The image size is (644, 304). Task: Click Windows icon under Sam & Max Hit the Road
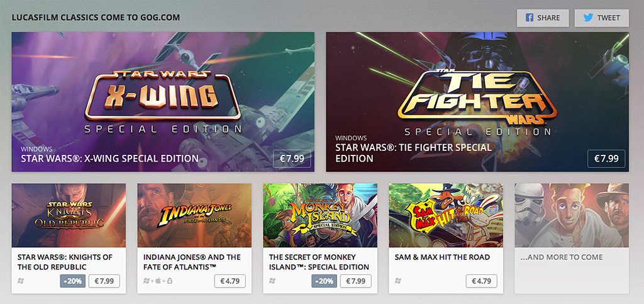[399, 281]
